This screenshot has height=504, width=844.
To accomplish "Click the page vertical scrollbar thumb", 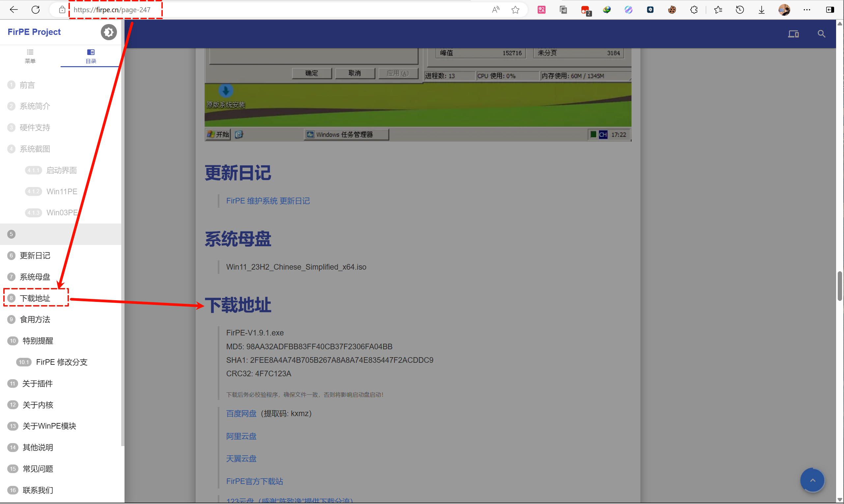I will [x=839, y=286].
